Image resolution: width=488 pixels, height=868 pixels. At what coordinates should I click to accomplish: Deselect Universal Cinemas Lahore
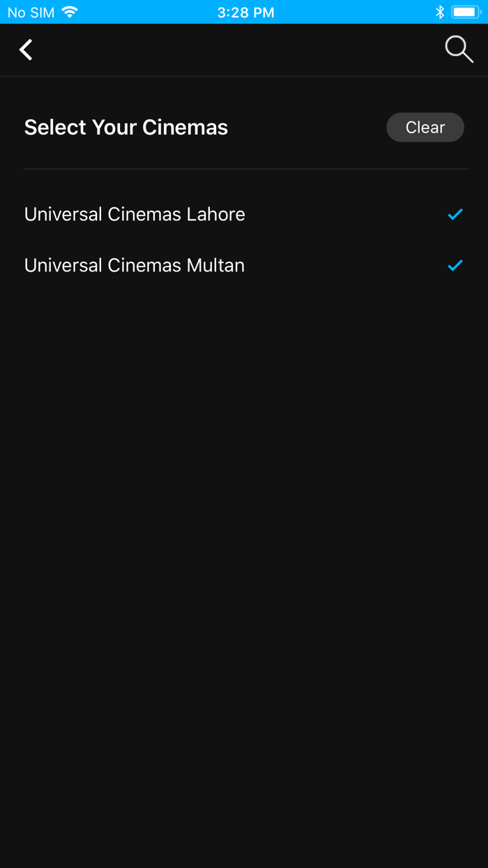pos(244,214)
